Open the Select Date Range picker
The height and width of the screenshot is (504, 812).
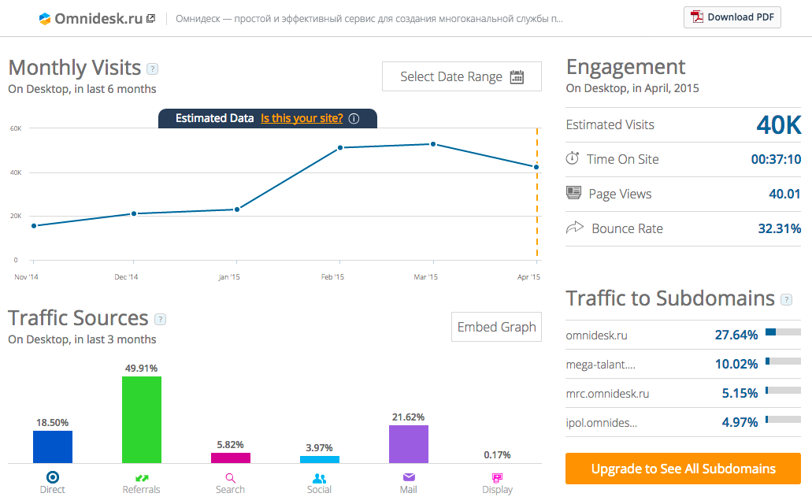462,76
